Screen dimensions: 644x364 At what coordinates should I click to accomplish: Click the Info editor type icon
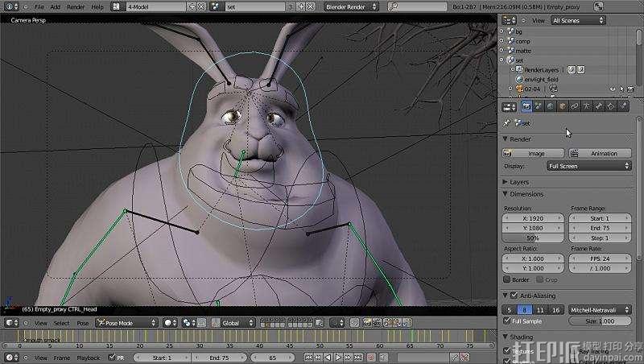(x=10, y=7)
